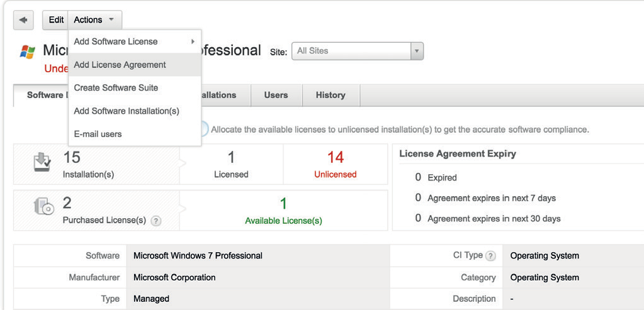Open the History tab
This screenshot has height=310, width=644.
point(330,95)
